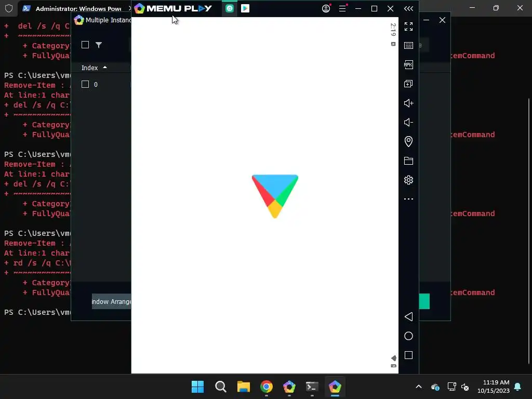This screenshot has height=399, width=532.
Task: Click the PowerShell window scrollbar
Action: click(529, 231)
